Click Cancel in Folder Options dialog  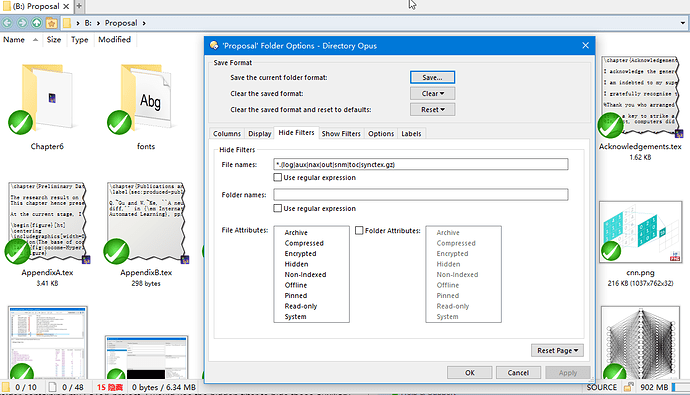(518, 373)
